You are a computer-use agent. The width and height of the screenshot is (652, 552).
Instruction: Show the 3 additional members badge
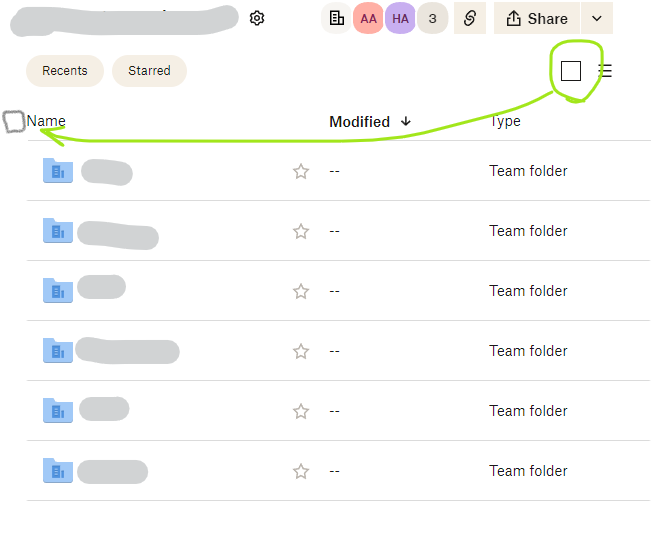point(432,18)
